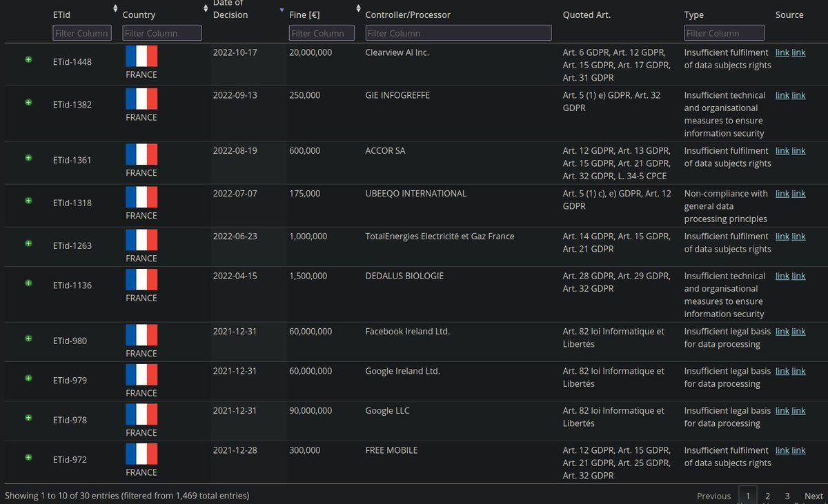Open the second source link for ACCOR SA

click(798, 150)
